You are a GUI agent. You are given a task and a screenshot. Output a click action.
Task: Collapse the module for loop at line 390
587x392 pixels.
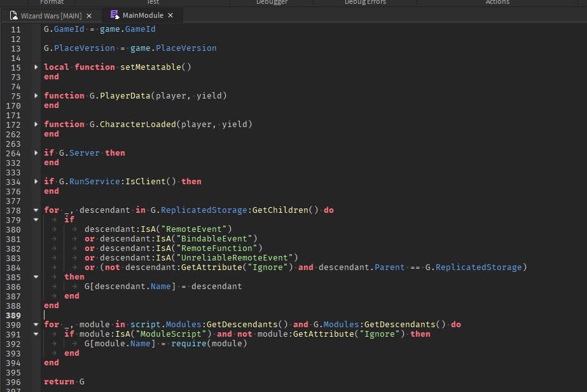point(36,324)
